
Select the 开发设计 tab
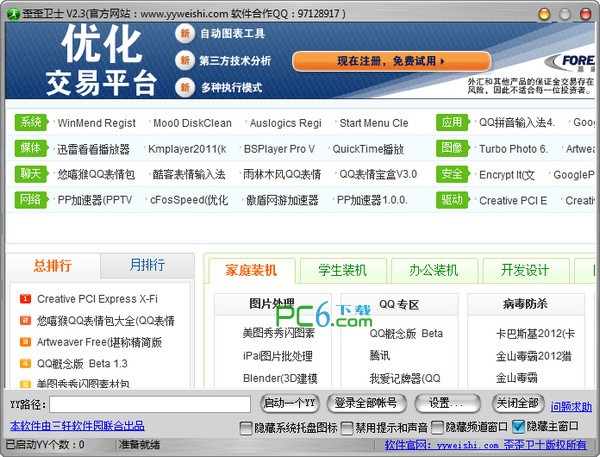pyautogui.click(x=525, y=271)
